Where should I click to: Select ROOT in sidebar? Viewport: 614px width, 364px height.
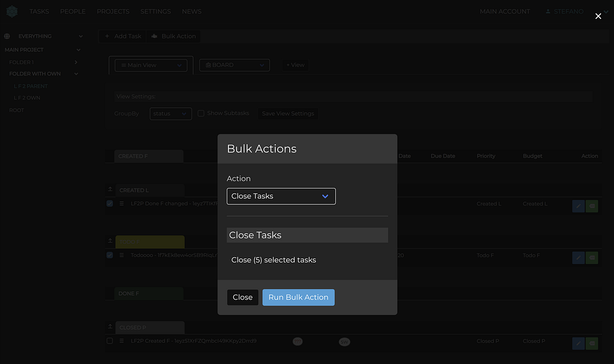[x=17, y=110]
